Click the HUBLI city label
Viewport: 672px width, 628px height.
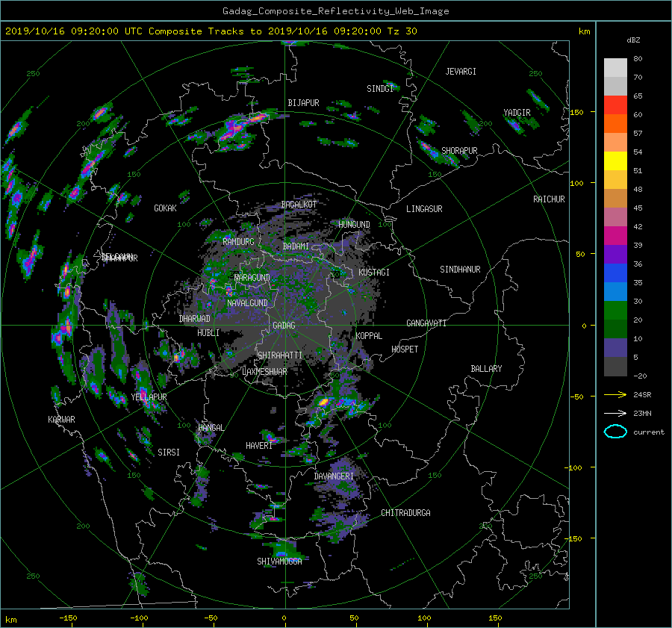pos(208,333)
